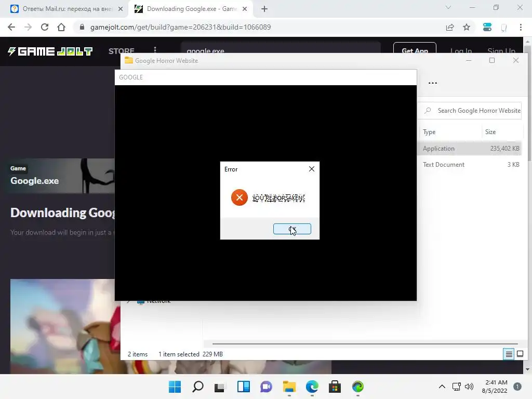Close the Error dialog with its X

pyautogui.click(x=312, y=169)
